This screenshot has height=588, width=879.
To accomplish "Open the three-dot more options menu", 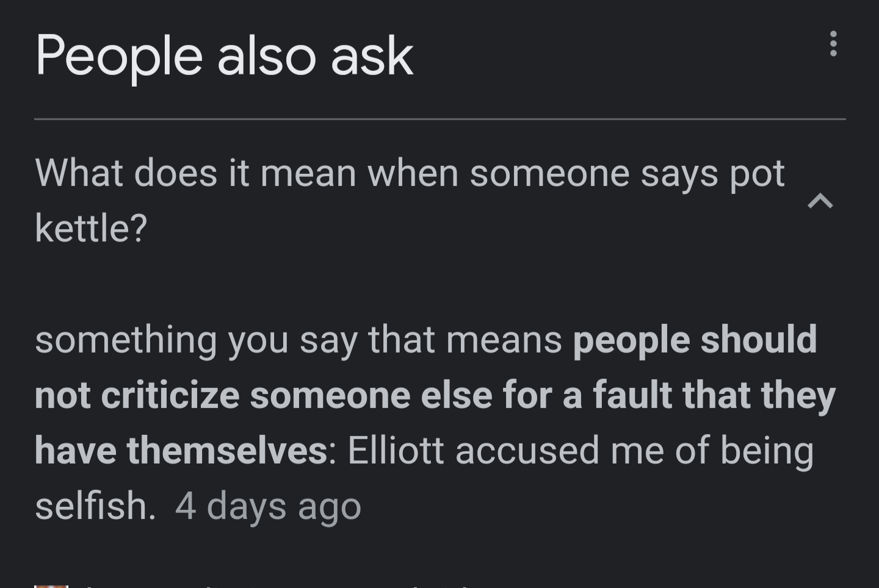I will pyautogui.click(x=833, y=44).
